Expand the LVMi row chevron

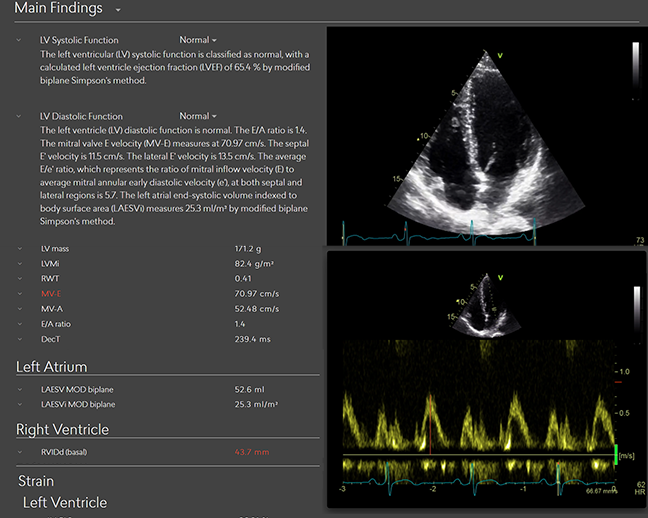19,263
